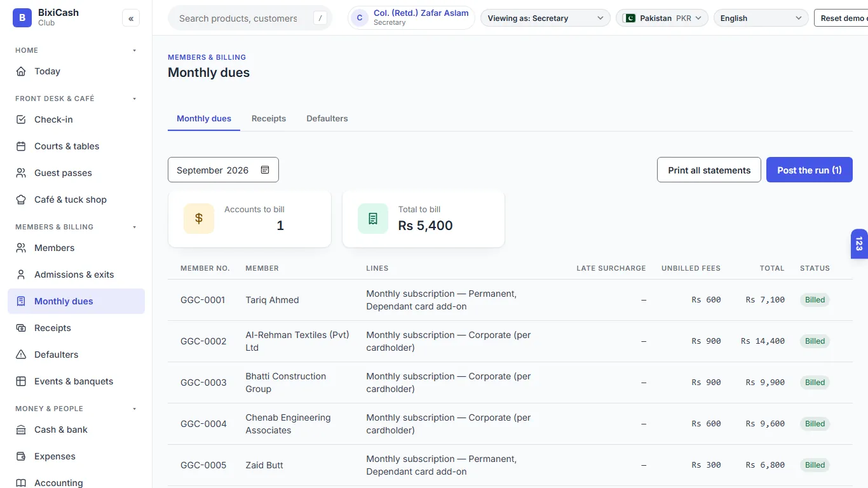Collapse the HOME sidebar section
This screenshot has height=488, width=868.
coord(134,50)
